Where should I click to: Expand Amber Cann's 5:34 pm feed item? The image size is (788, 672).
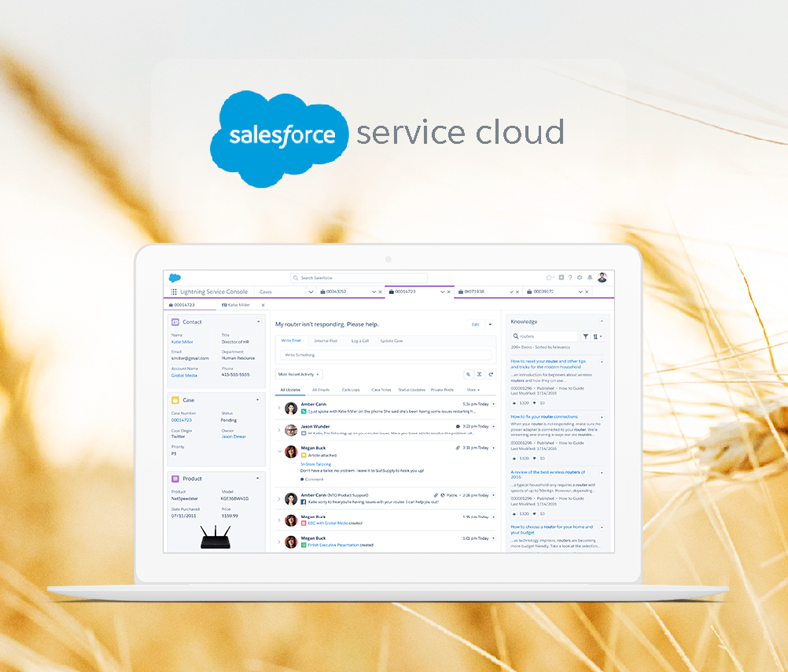click(279, 408)
